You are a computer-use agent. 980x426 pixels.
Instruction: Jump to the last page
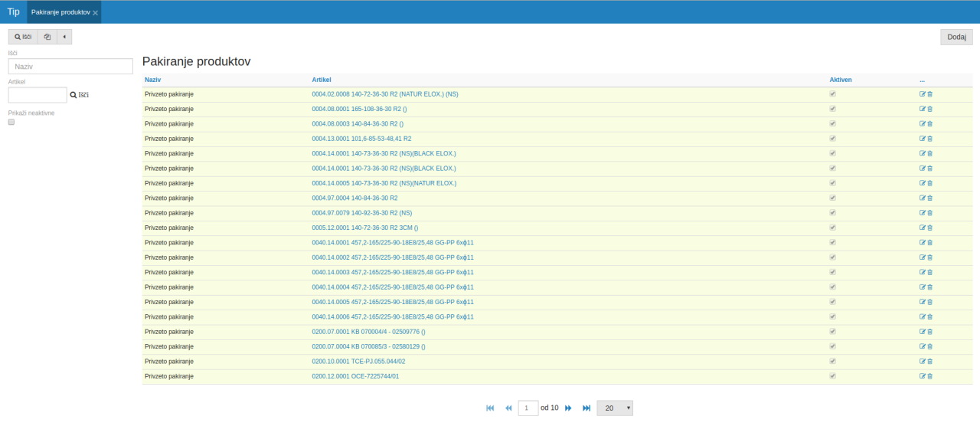tap(586, 408)
